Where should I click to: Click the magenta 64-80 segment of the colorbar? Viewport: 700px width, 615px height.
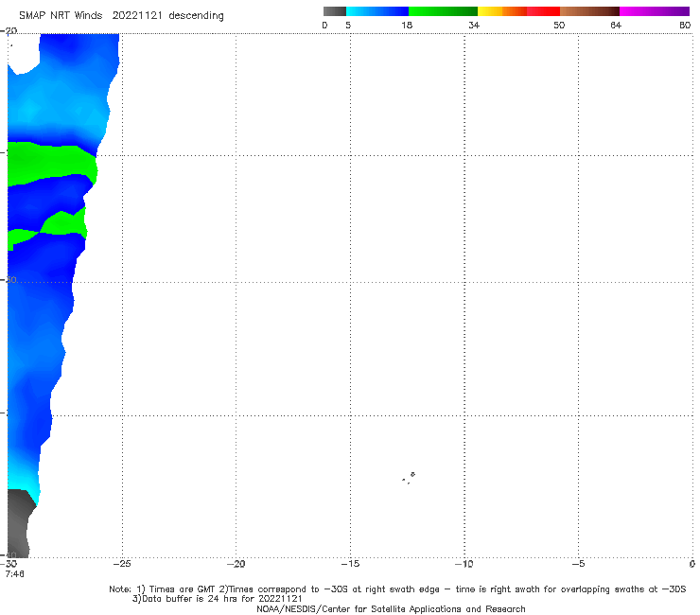(x=655, y=11)
